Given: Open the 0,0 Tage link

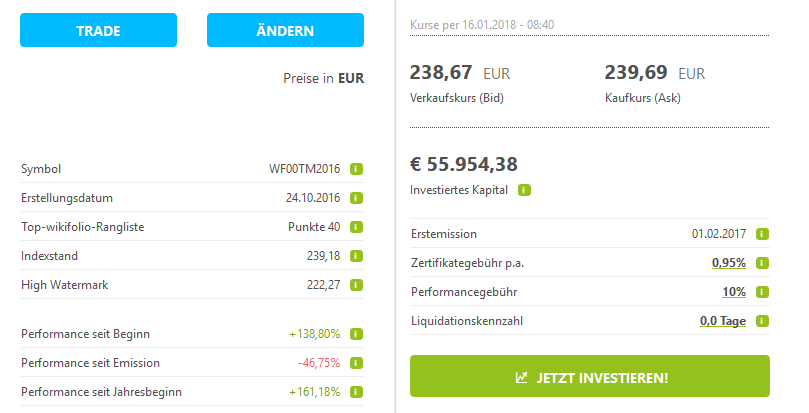Looking at the screenshot, I should 722,321.
